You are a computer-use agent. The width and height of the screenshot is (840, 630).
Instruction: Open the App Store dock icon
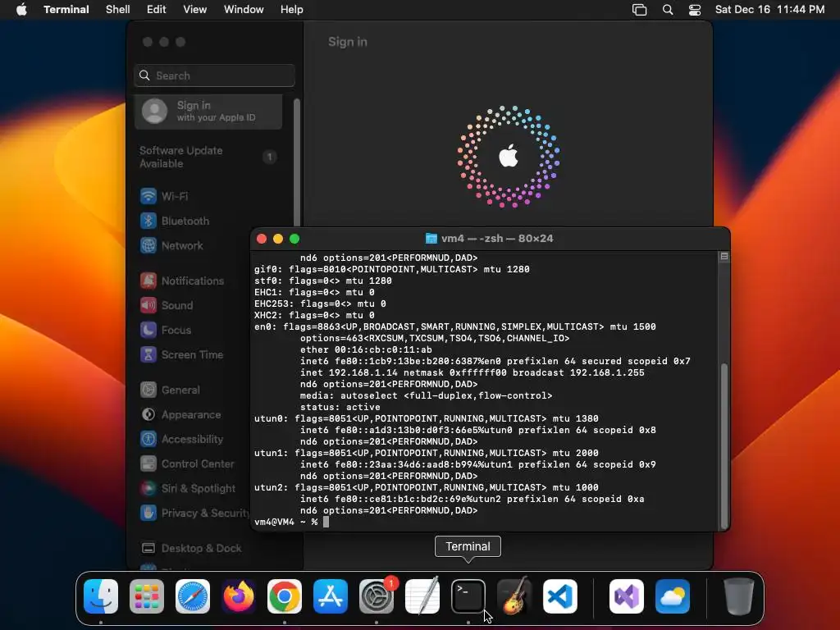pyautogui.click(x=331, y=596)
